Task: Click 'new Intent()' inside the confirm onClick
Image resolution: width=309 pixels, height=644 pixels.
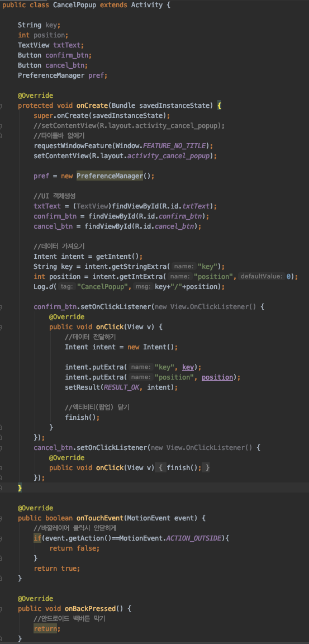Action: tap(151, 347)
